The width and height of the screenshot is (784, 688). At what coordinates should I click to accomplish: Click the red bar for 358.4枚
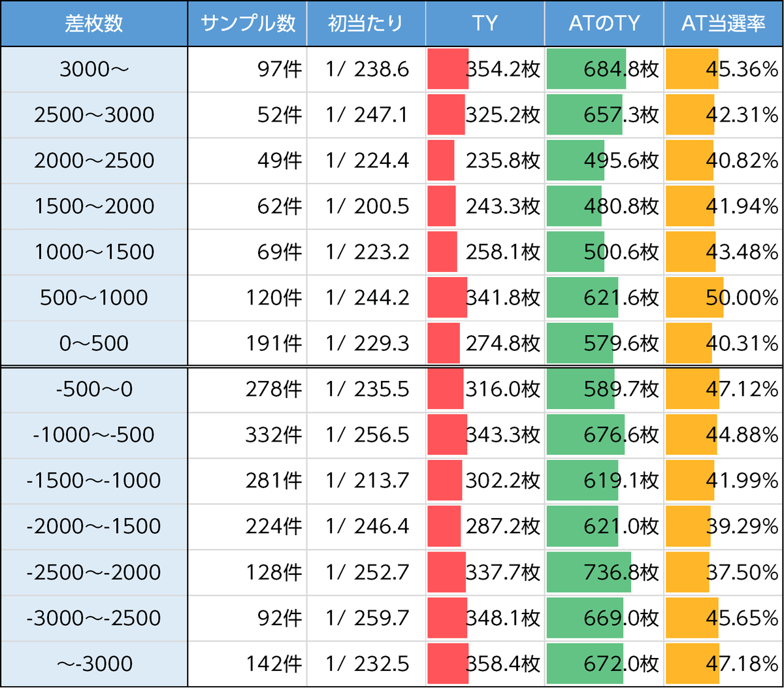[448, 664]
